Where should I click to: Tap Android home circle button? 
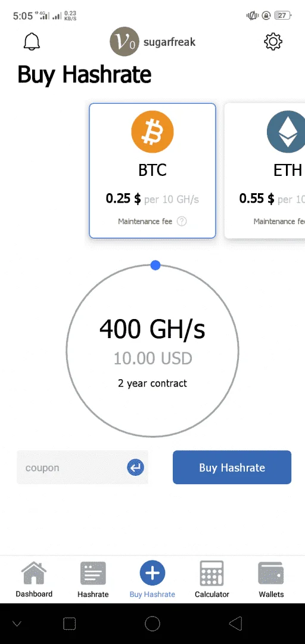coord(152,624)
